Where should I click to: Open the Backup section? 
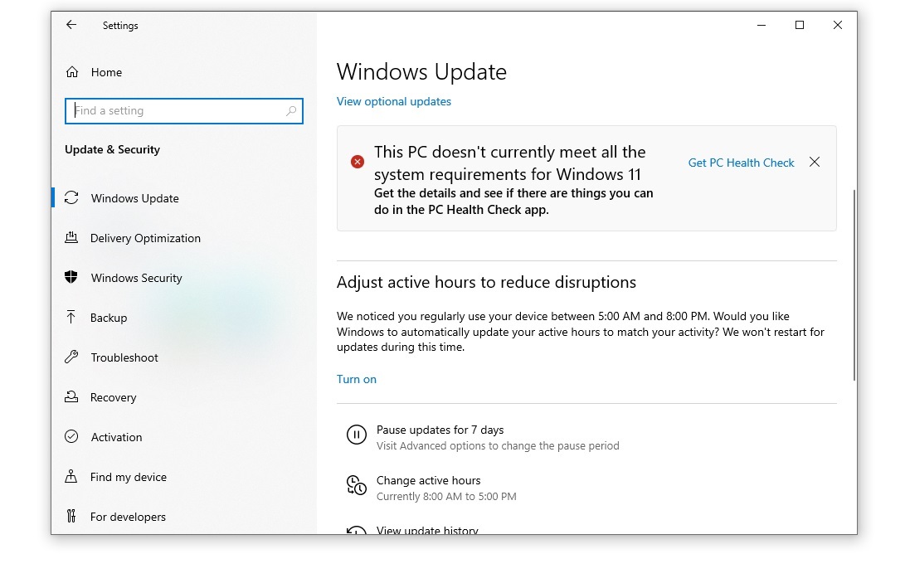coord(108,318)
